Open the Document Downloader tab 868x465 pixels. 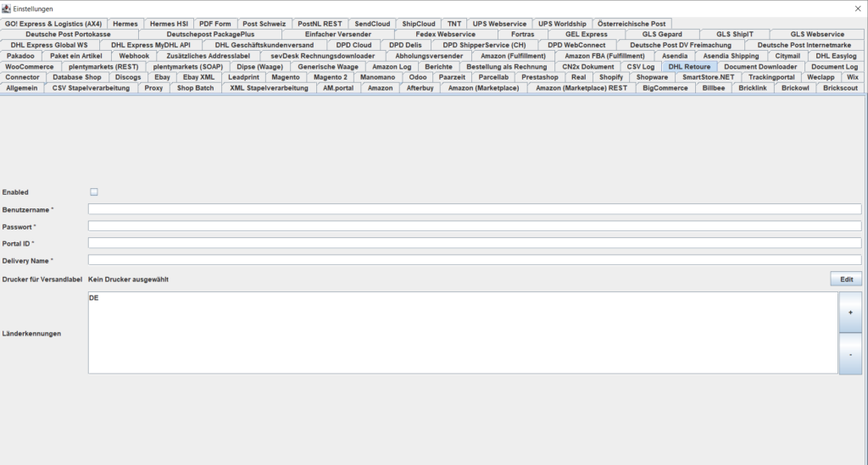pos(760,67)
